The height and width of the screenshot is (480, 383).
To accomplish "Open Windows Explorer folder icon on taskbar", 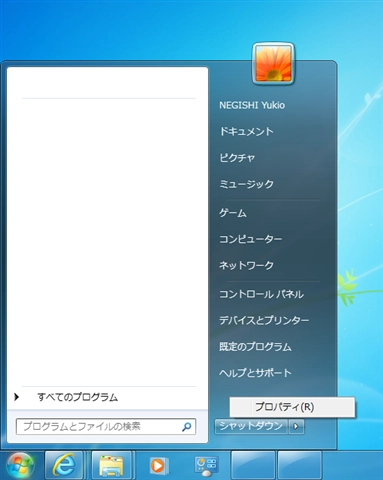I will point(112,465).
